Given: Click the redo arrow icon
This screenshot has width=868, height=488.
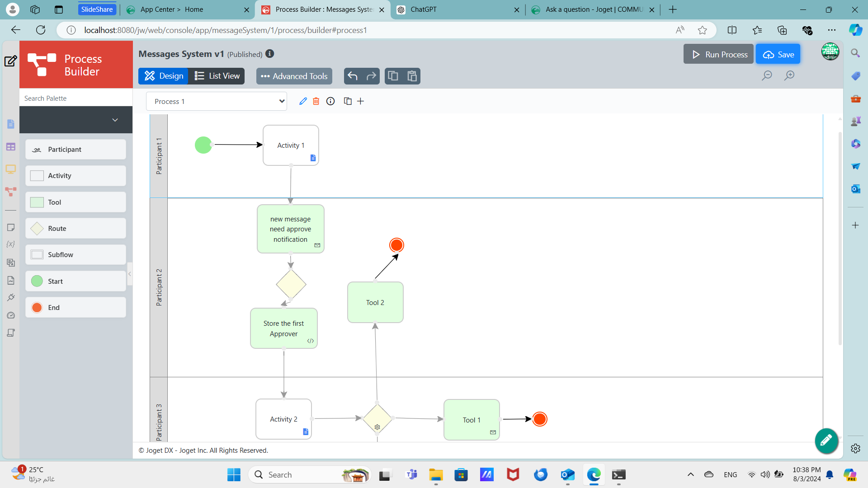Looking at the screenshot, I should [x=371, y=76].
